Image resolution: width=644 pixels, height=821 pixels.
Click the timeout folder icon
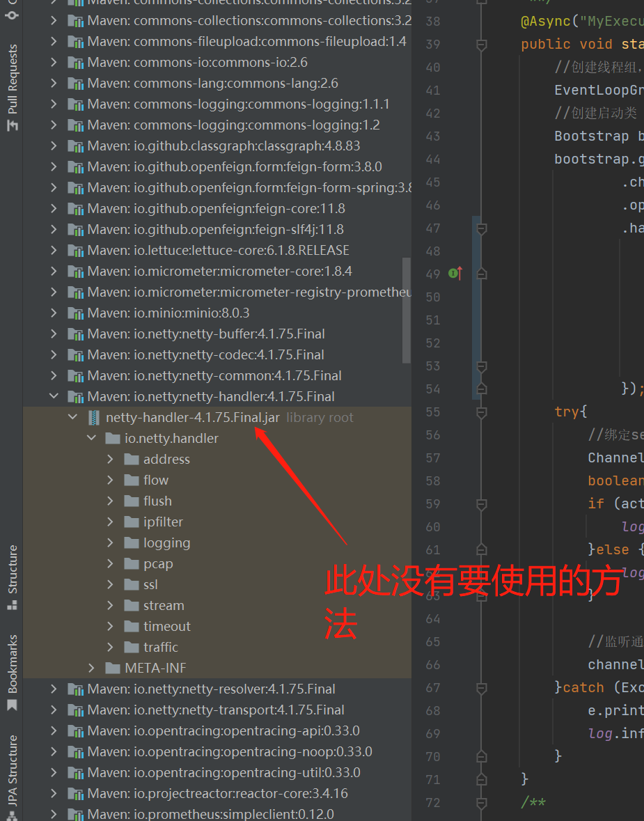click(x=132, y=626)
